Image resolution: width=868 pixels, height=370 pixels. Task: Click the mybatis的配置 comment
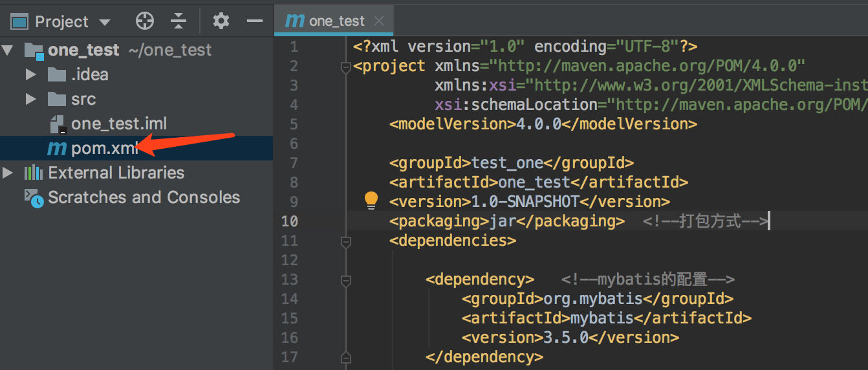tap(648, 279)
